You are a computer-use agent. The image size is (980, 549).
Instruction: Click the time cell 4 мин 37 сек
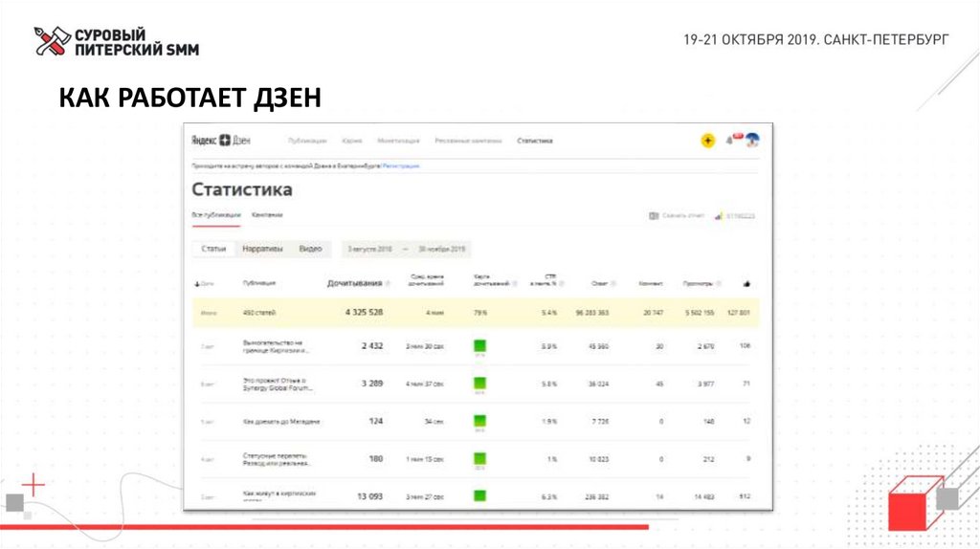tap(424, 384)
